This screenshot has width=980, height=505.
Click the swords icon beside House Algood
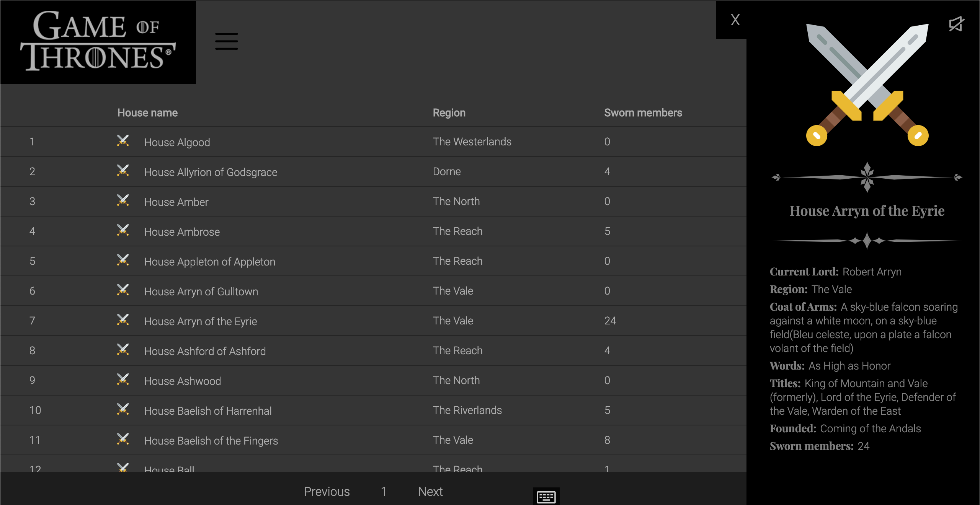point(123,141)
